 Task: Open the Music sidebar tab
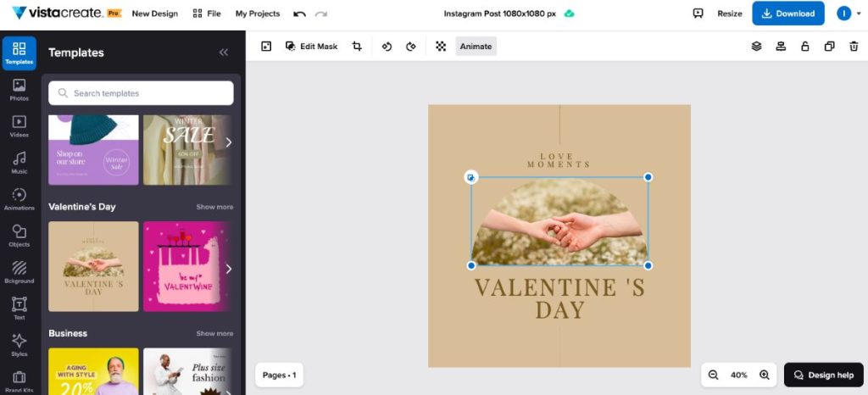tap(19, 163)
